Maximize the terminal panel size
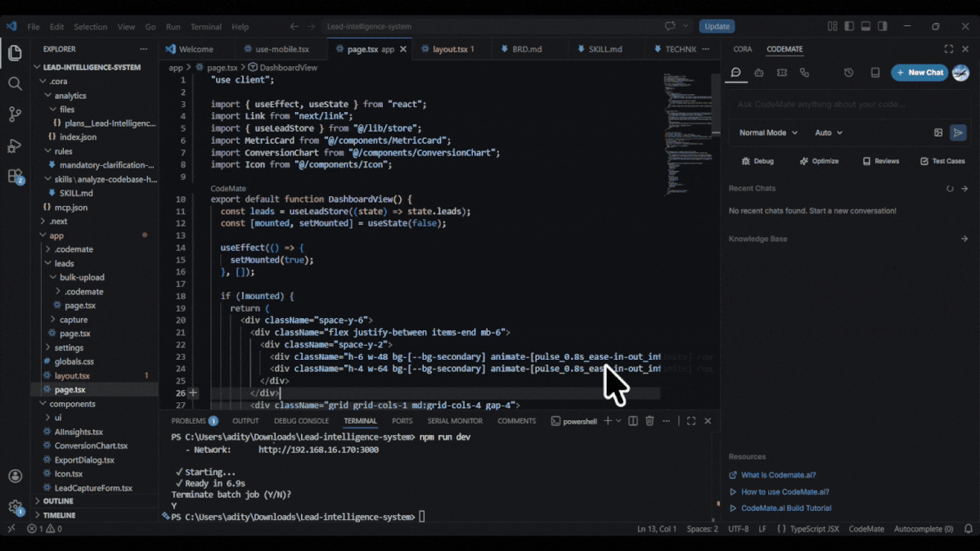This screenshot has height=551, width=980. 691,421
